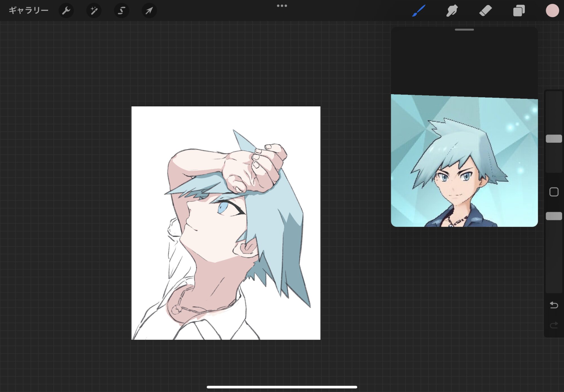Activate the Selection S-shaped tool

(x=121, y=11)
